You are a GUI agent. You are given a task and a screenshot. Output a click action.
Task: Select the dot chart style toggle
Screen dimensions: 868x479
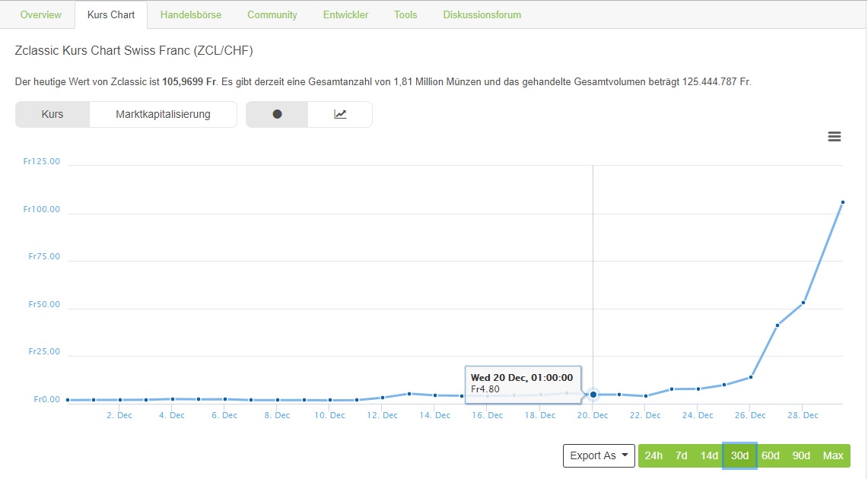pyautogui.click(x=277, y=115)
